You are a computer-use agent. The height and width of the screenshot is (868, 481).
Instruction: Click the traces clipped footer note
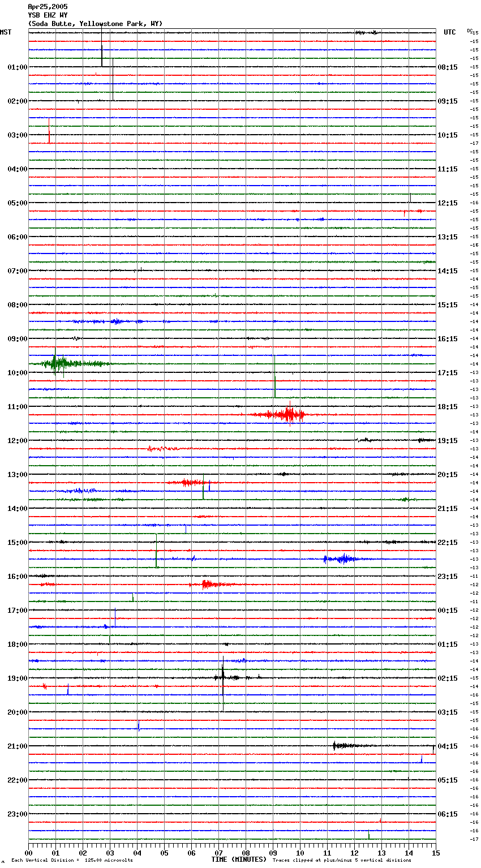click(342, 860)
